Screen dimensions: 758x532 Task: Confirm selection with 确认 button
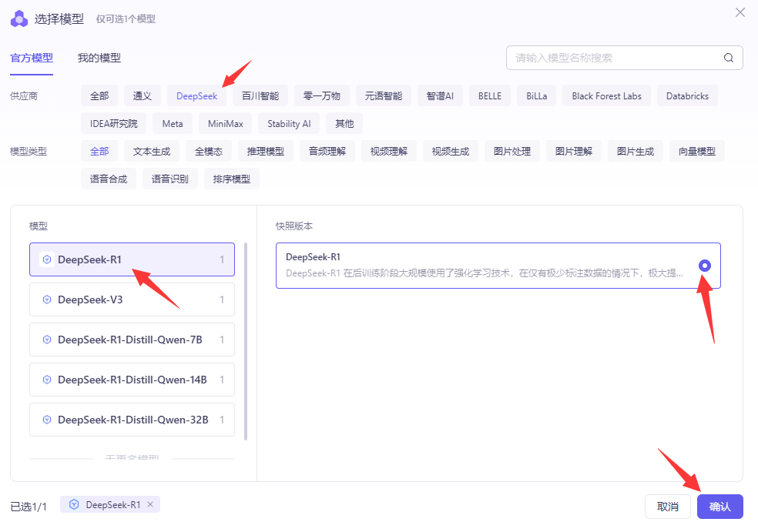(719, 507)
